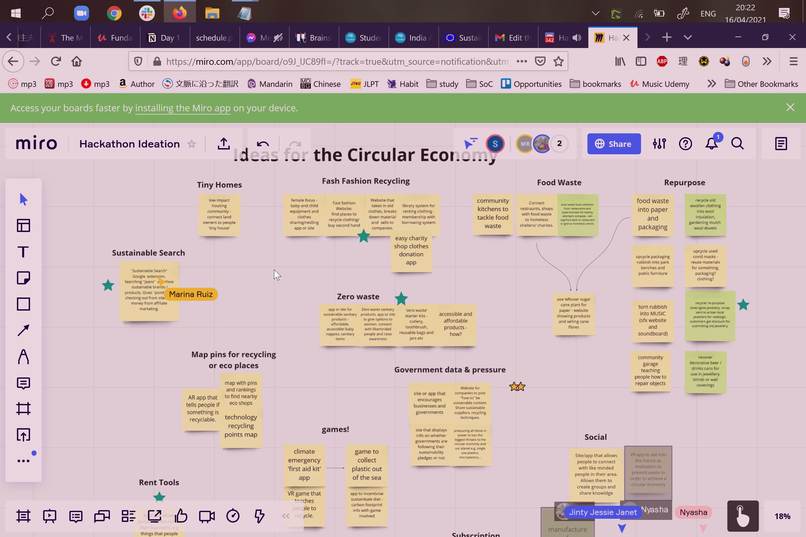Expand more tools with three dots
The width and height of the screenshot is (806, 537).
23,461
